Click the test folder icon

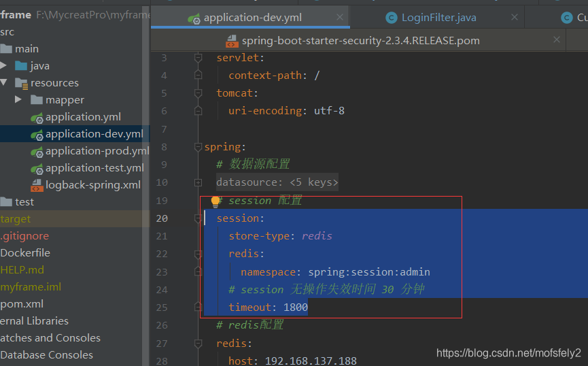tap(6, 202)
